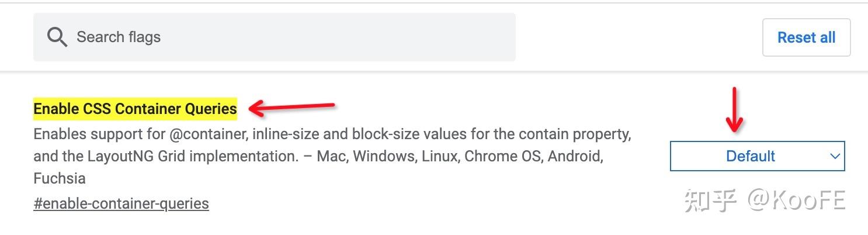Click the word Fuchsia in platform list
Screen dimensions: 868x235
(60, 178)
